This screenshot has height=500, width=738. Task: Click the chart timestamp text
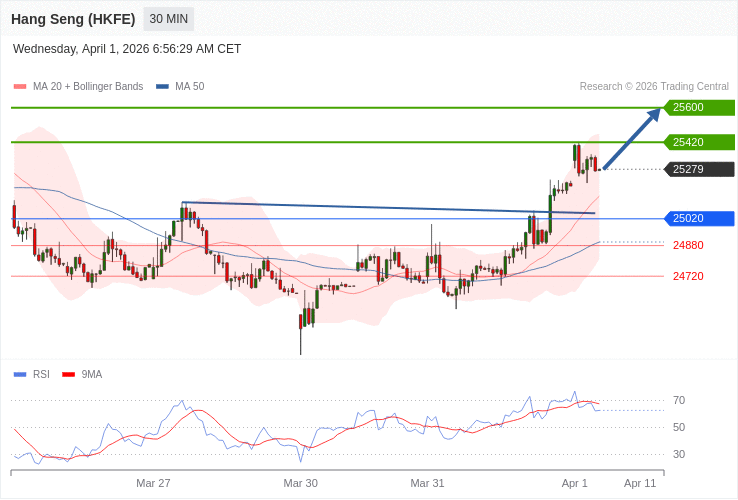coord(127,49)
